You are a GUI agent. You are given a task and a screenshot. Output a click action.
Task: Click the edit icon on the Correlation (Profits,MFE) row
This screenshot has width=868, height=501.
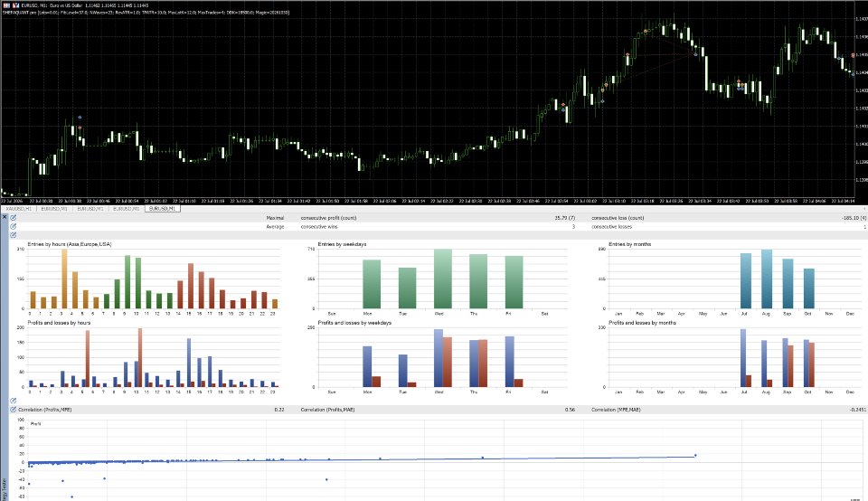(13, 410)
